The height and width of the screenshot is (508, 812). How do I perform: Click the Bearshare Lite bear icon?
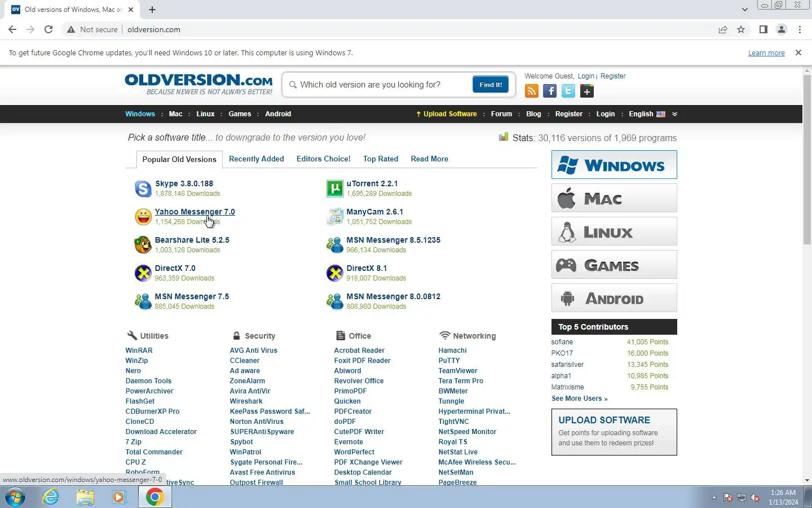[143, 245]
